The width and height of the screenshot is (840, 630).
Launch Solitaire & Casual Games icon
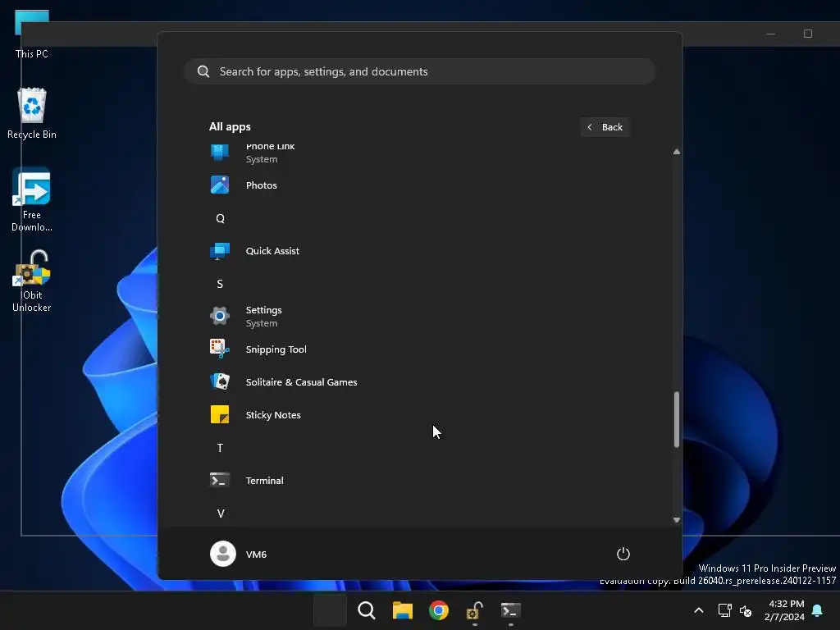pos(220,381)
